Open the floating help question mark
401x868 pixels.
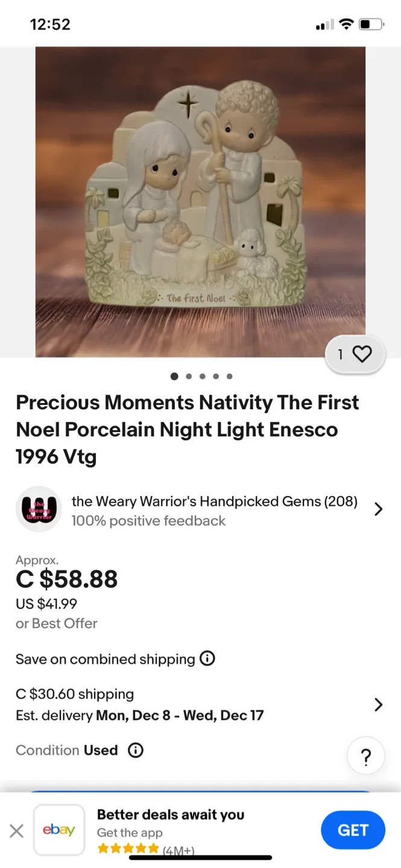click(366, 755)
